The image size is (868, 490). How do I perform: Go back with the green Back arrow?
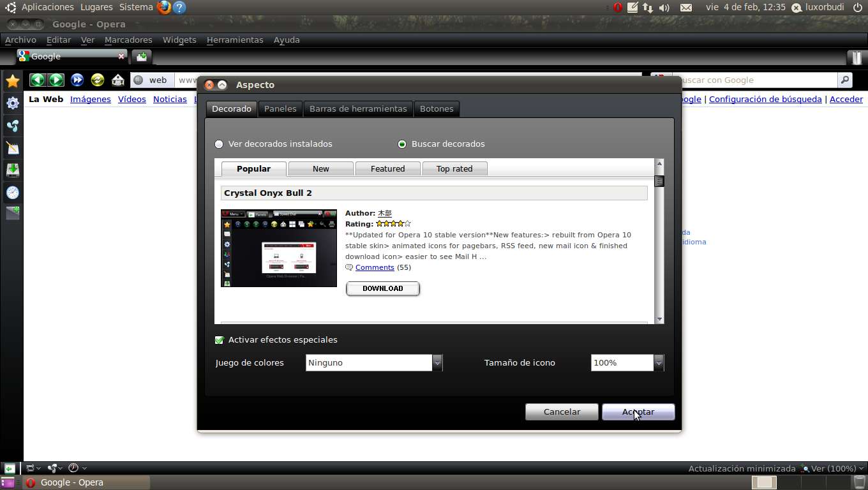tap(37, 80)
